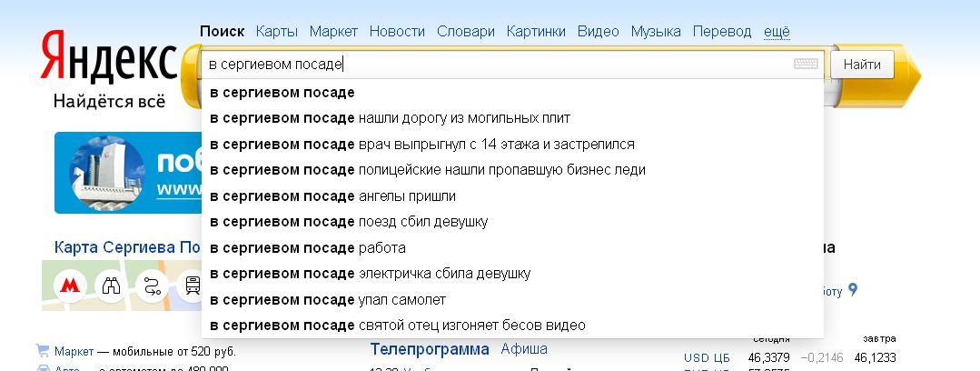Click the red metro icon on the map
This screenshot has height=371, width=980.
69,286
